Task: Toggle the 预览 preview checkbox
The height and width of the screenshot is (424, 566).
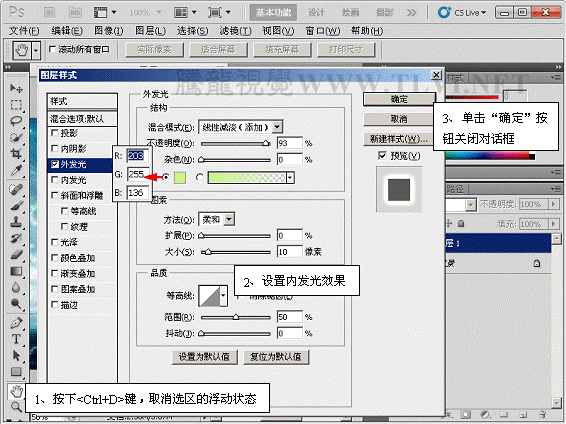Action: click(x=382, y=156)
